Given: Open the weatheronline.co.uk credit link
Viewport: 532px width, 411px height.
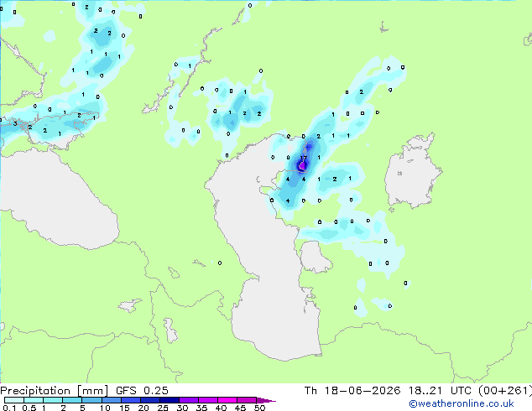Looking at the screenshot, I should [x=461, y=403].
